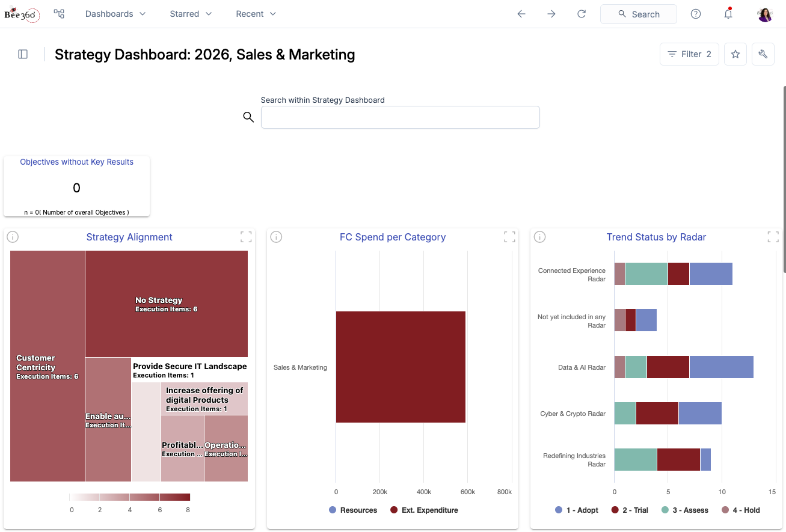This screenshot has height=532, width=786.
Task: Click the forward navigation arrow
Action: 551,14
